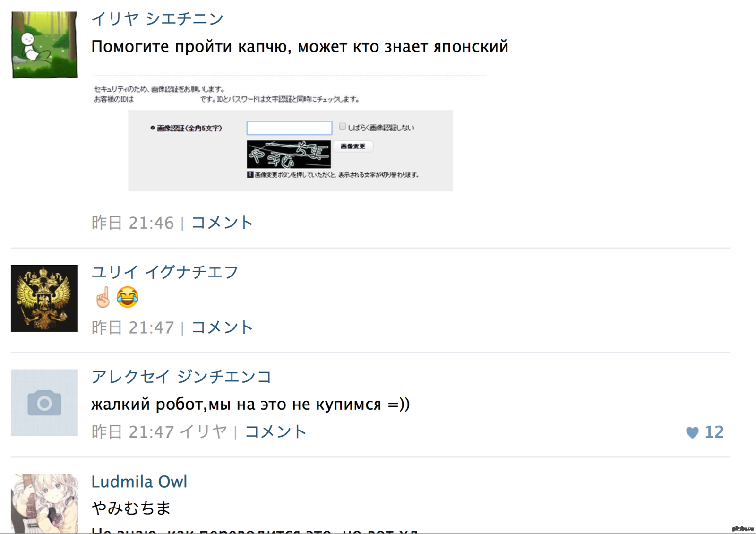Open the ユリイ イグナチエフ profile link
Image resolution: width=756 pixels, height=534 pixels.
pyautogui.click(x=164, y=272)
